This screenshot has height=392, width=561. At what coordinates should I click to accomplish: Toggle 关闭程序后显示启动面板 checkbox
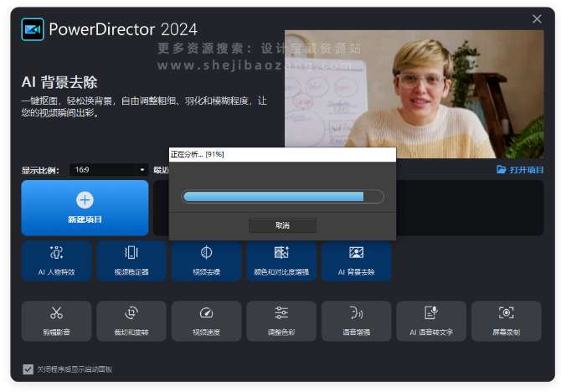click(x=28, y=369)
